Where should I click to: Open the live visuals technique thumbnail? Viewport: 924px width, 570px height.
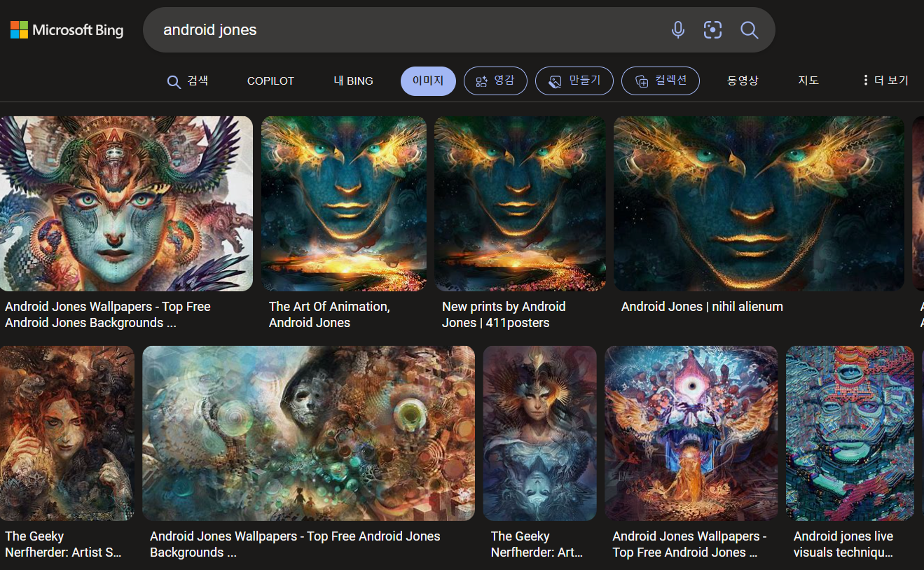point(850,433)
